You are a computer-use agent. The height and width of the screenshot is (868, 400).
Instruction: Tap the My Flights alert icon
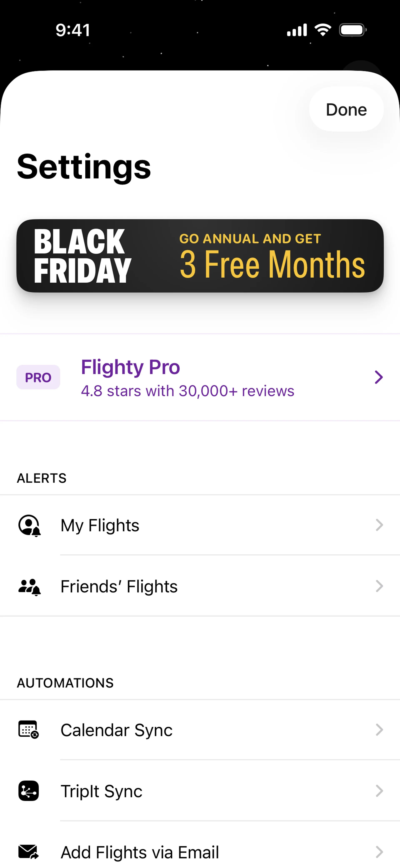point(29,525)
